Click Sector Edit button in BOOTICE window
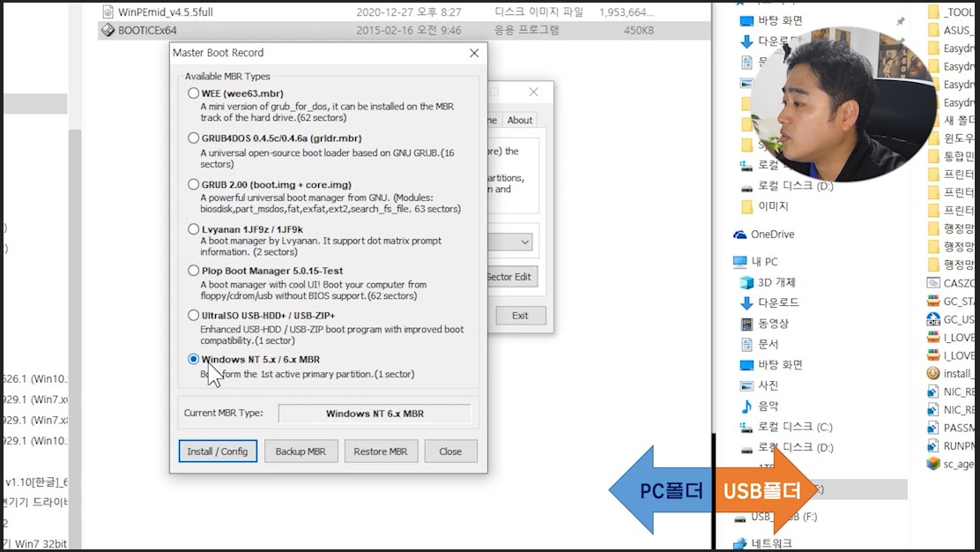This screenshot has width=980, height=552. [511, 276]
